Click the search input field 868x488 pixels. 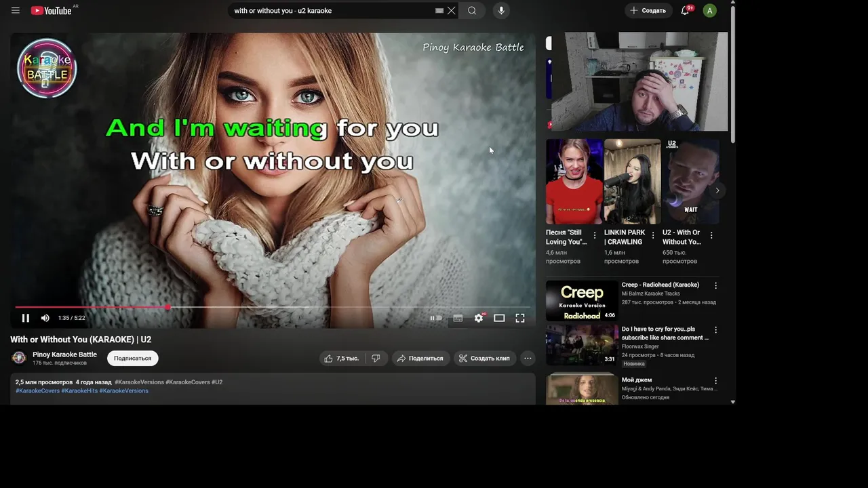(332, 10)
